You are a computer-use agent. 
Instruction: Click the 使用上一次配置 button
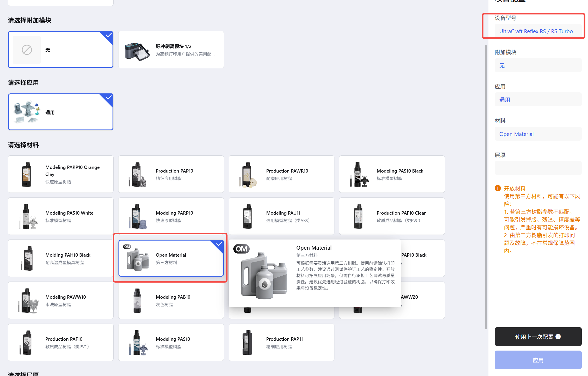point(538,337)
